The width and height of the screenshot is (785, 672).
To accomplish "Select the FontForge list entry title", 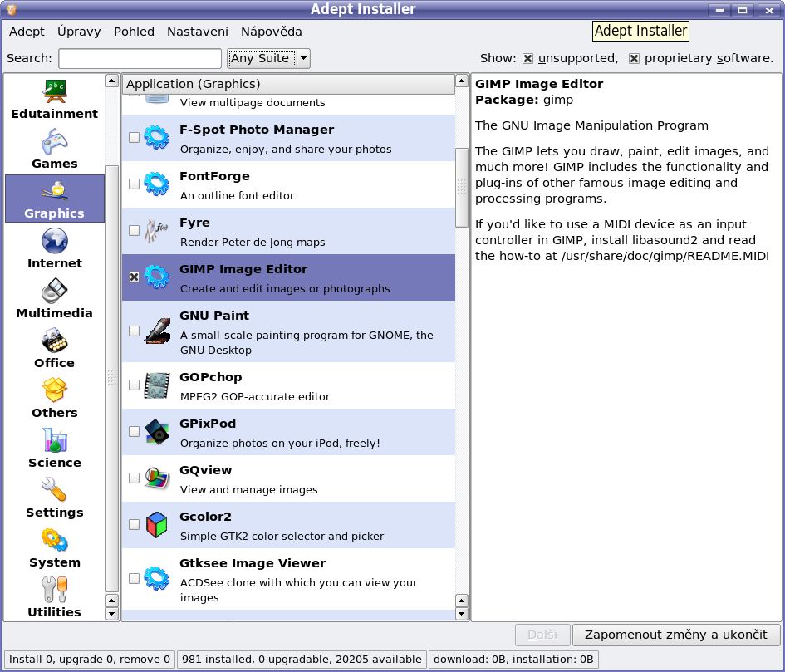I will click(215, 176).
